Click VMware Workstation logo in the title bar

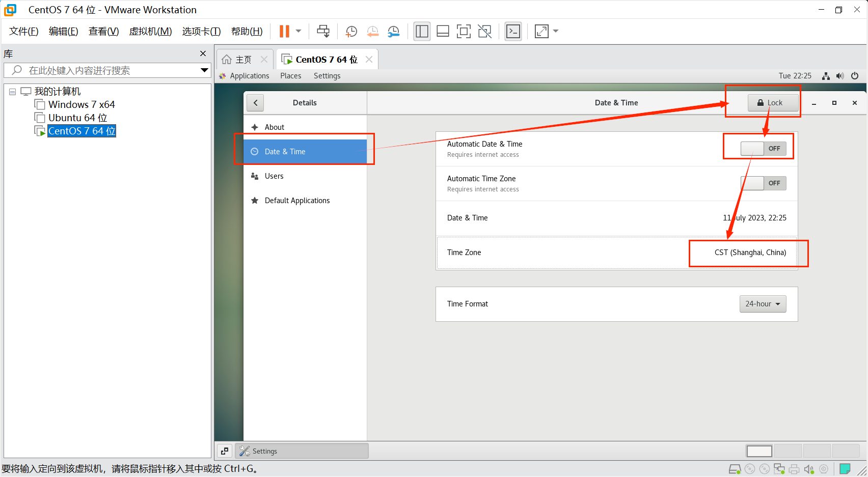point(10,10)
